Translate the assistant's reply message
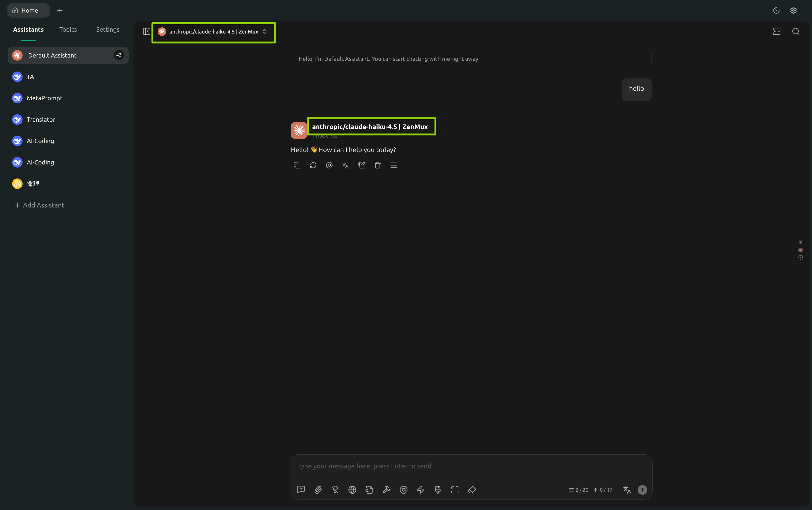The image size is (812, 510). tap(345, 165)
